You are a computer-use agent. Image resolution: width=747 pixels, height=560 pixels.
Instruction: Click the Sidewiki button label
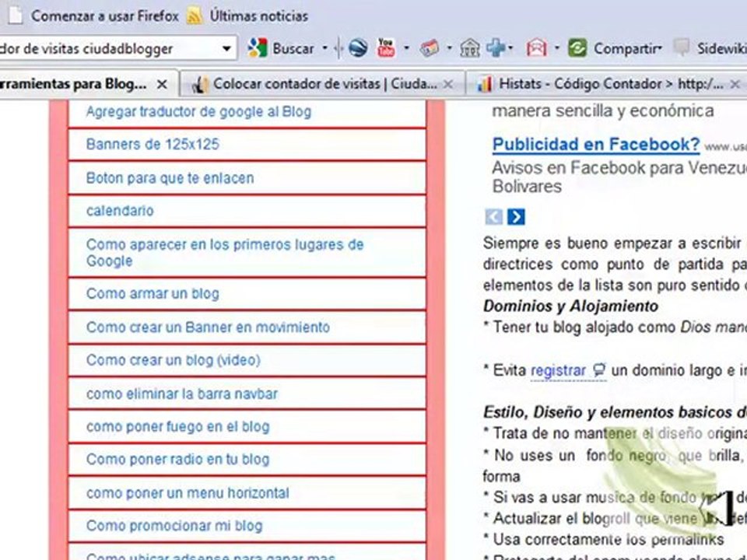pyautogui.click(x=722, y=48)
